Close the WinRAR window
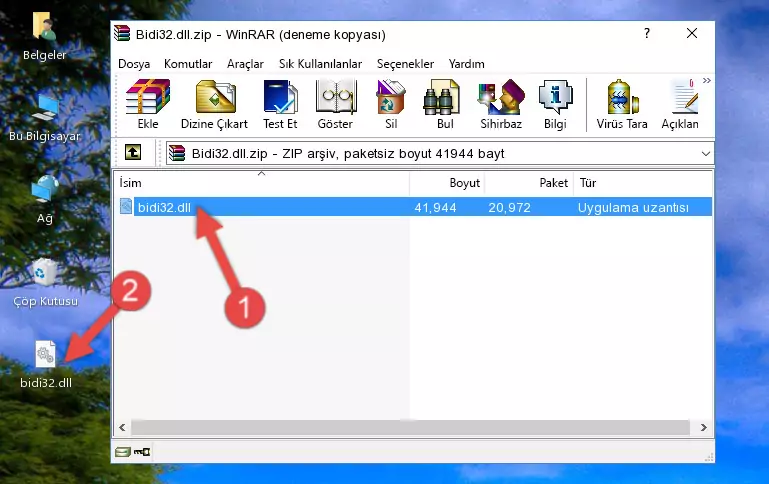769x484 pixels. point(692,33)
